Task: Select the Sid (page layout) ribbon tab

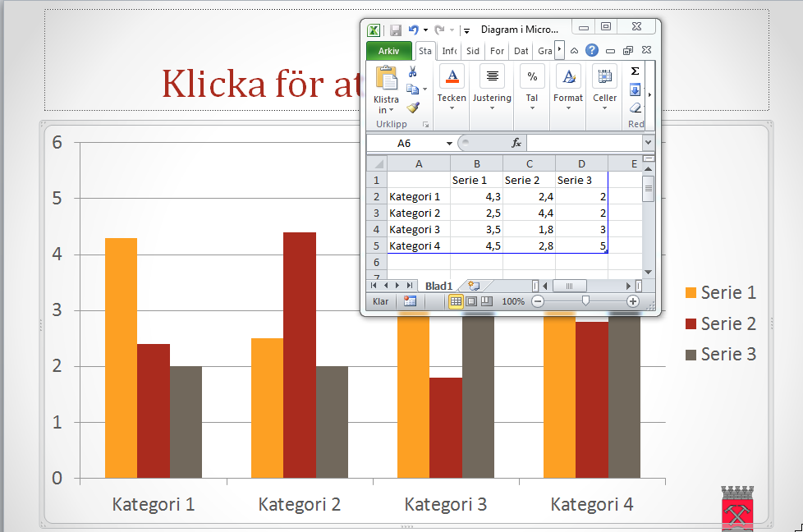Action: 473,51
